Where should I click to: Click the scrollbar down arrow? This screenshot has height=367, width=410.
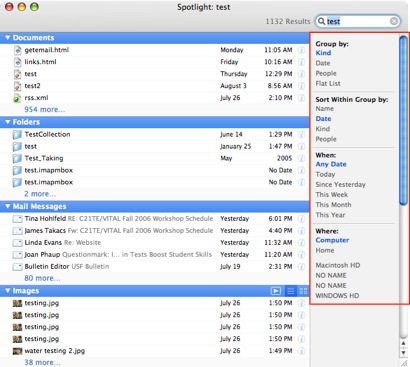pyautogui.click(x=403, y=353)
